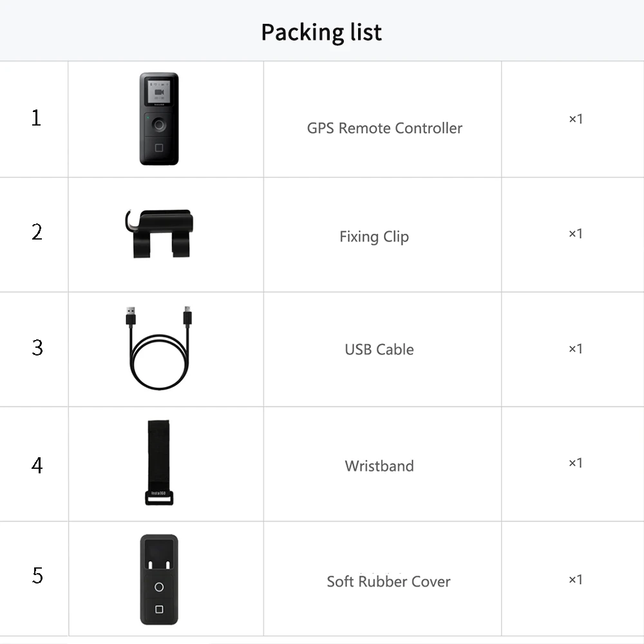Image resolution: width=644 pixels, height=644 pixels.
Task: Select the "USB Cable" text label
Action: point(379,350)
